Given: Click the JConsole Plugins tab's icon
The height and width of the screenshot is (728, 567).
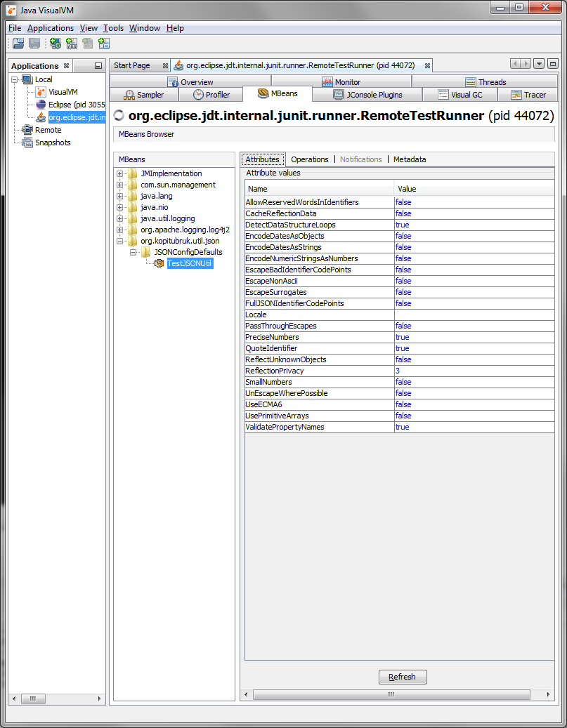Looking at the screenshot, I should 339,95.
